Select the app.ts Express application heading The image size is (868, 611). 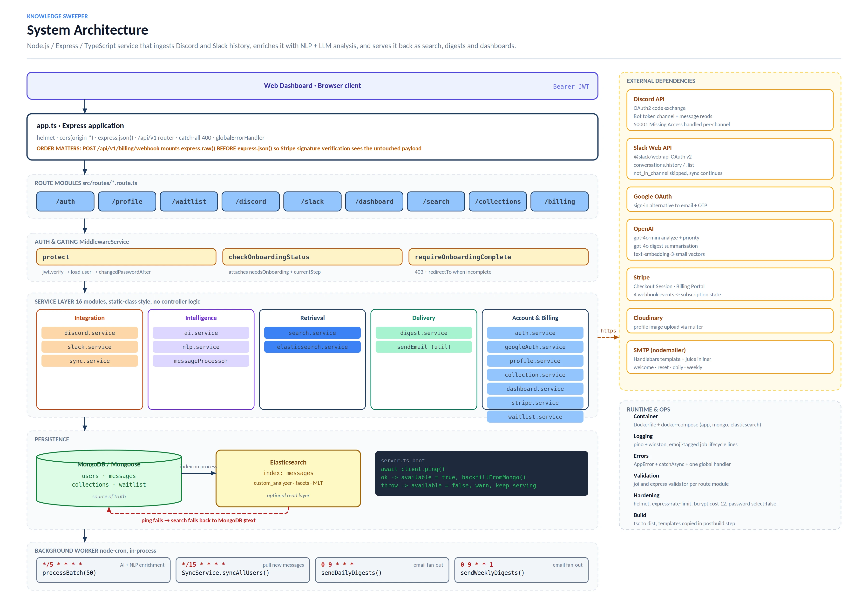click(80, 126)
